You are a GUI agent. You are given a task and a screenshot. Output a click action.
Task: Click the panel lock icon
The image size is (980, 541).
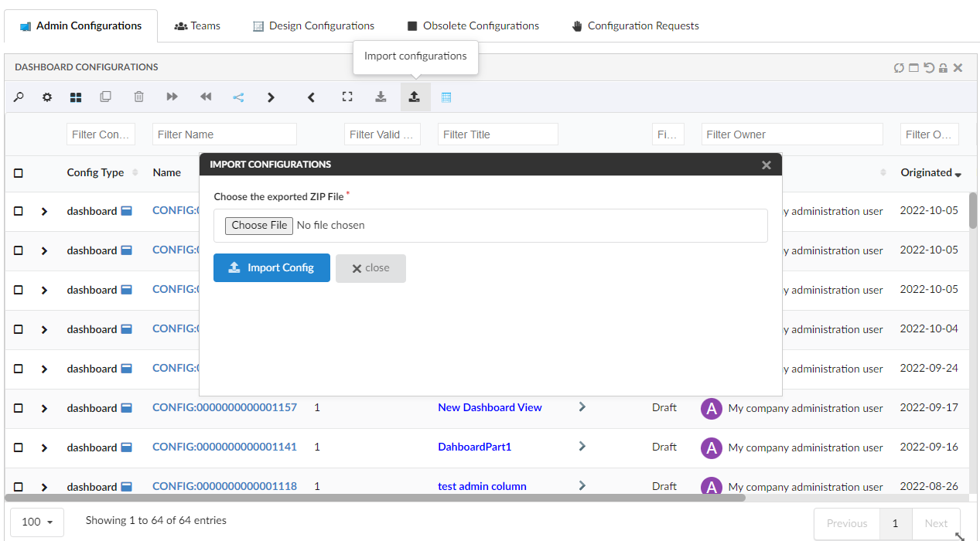coord(943,68)
